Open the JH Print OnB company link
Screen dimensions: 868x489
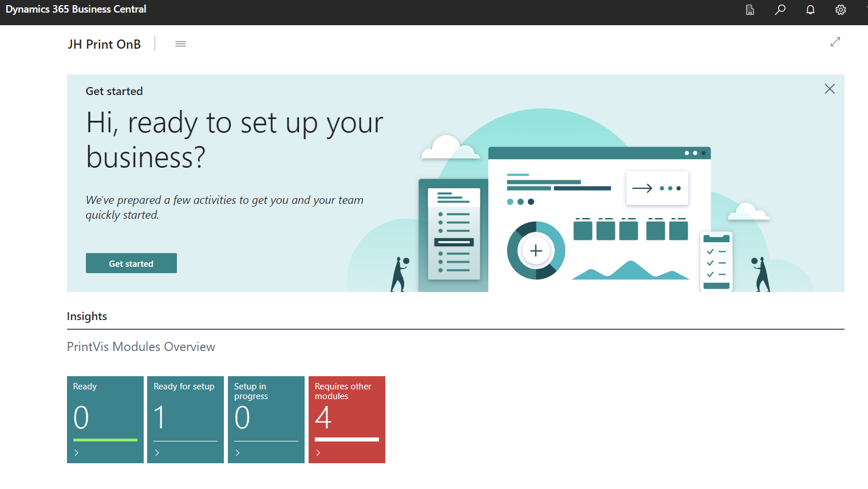[104, 44]
